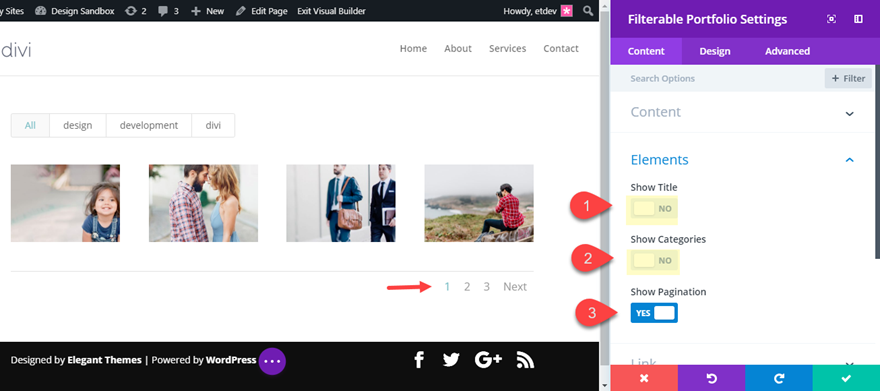Viewport: 880px width, 391px height.
Task: Open the About menu link
Action: [458, 49]
